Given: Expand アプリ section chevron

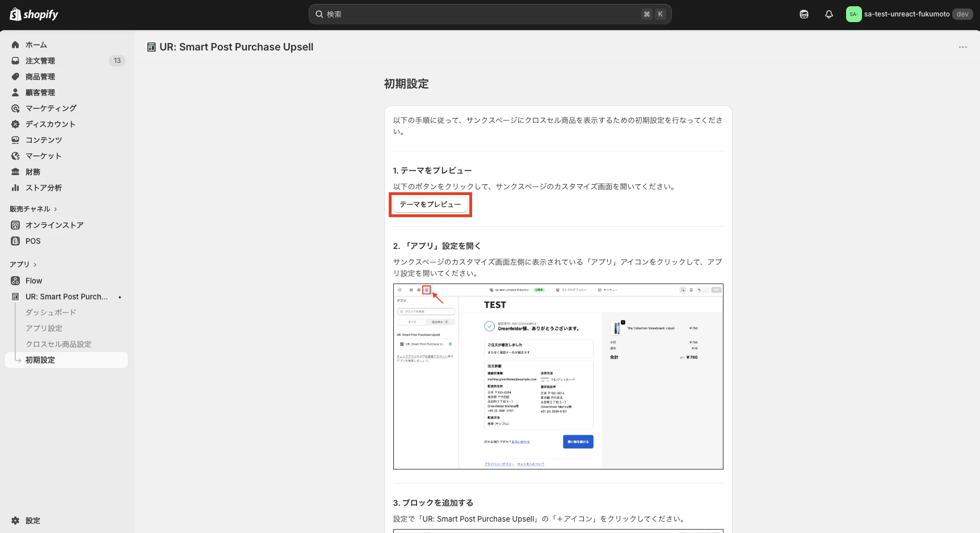Looking at the screenshot, I should [x=35, y=265].
